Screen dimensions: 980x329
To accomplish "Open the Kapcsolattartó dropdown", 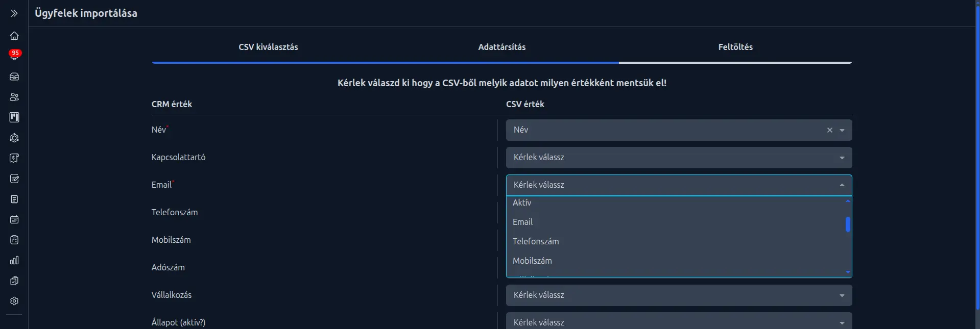I will pos(678,157).
